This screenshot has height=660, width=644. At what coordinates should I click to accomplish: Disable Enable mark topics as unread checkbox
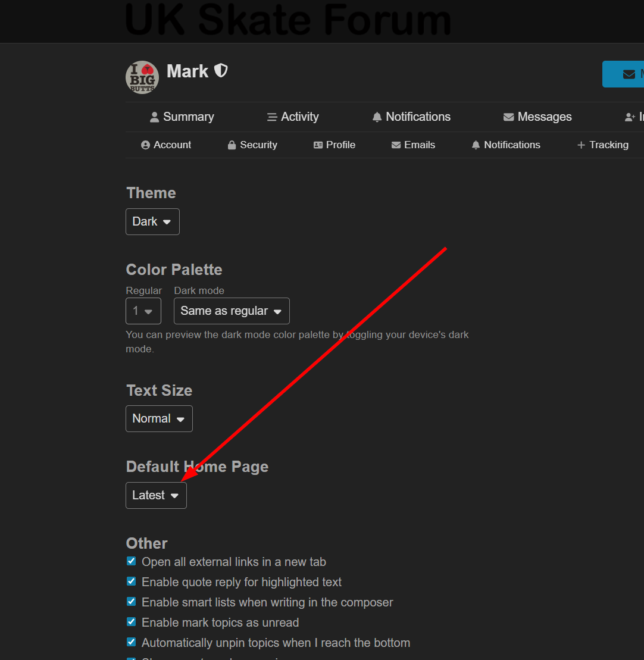click(x=132, y=622)
